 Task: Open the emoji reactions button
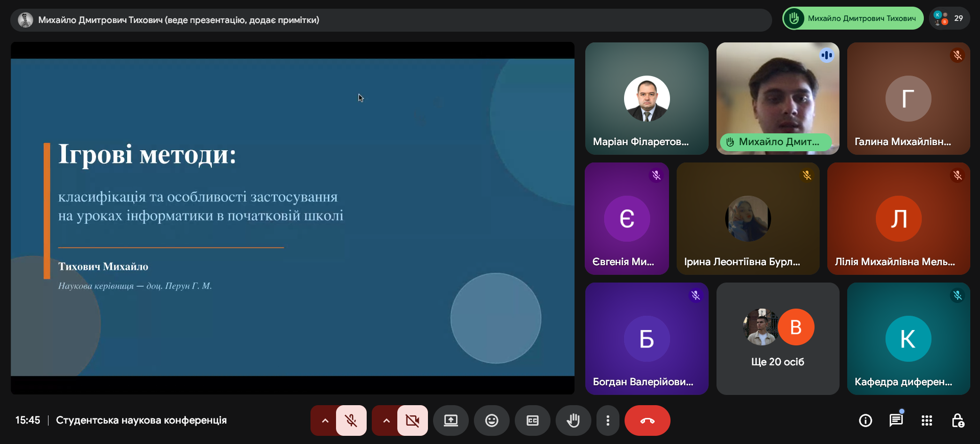[492, 420]
